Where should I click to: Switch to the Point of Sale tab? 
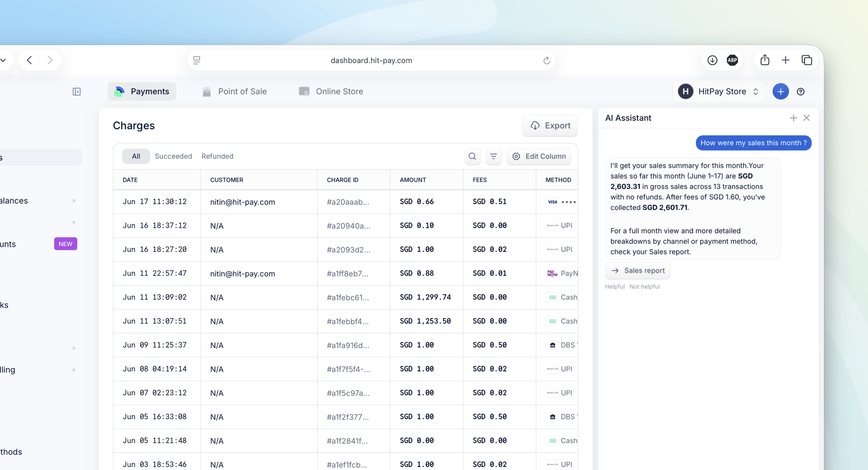tap(234, 91)
